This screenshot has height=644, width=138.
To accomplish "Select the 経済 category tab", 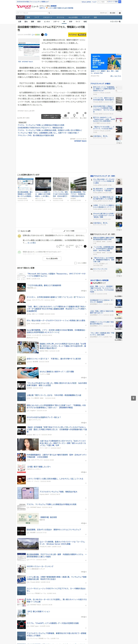I will pyautogui.click(x=39, y=22).
